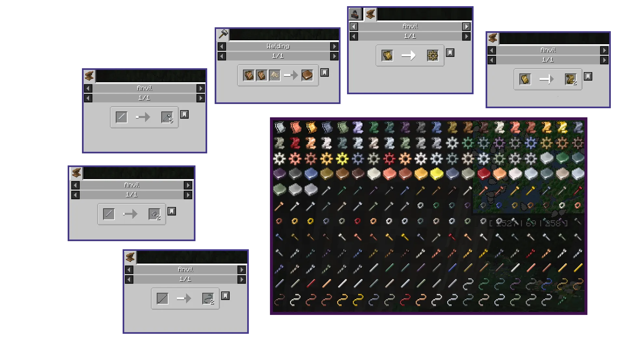Viewport: 644px width, 351px height.
Task: Go to next page in Welding panel
Action: click(x=334, y=56)
